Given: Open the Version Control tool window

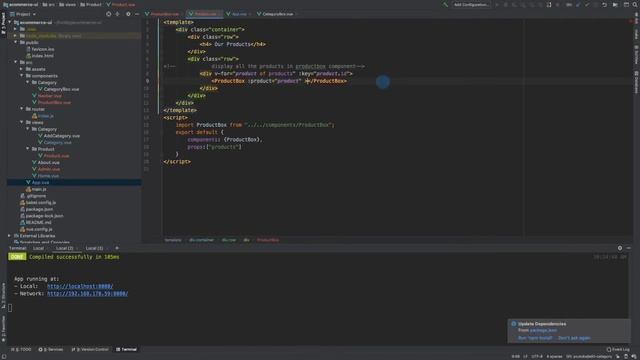Looking at the screenshot, I should click(90, 349).
